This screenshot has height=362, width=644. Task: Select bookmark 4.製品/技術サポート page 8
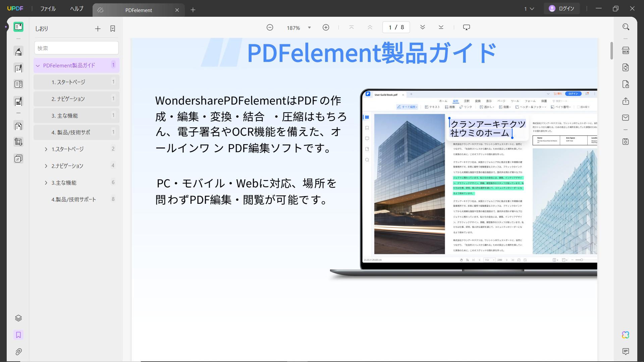(76, 199)
